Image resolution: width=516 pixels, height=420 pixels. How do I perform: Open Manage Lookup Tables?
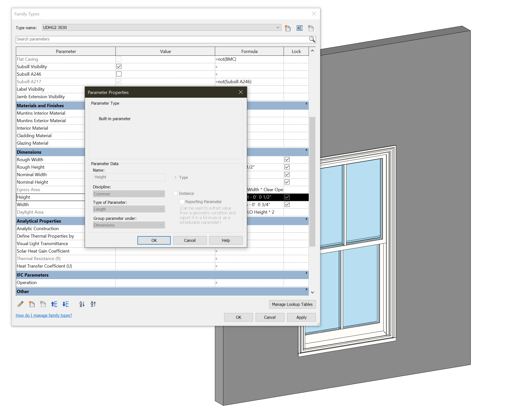pos(292,304)
